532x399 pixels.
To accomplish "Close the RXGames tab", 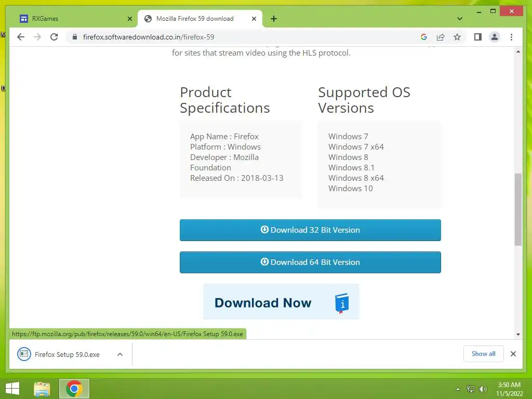I will 129,19.
